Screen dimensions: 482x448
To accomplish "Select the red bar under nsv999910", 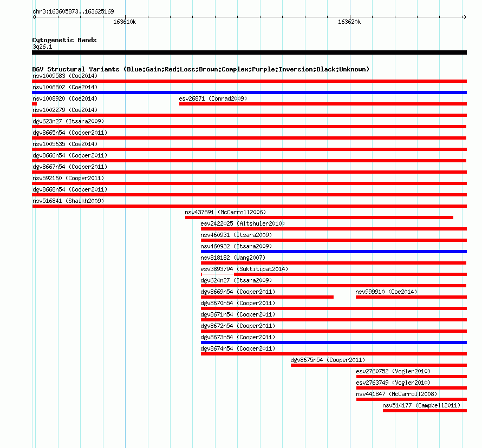I will pyautogui.click(x=411, y=297).
